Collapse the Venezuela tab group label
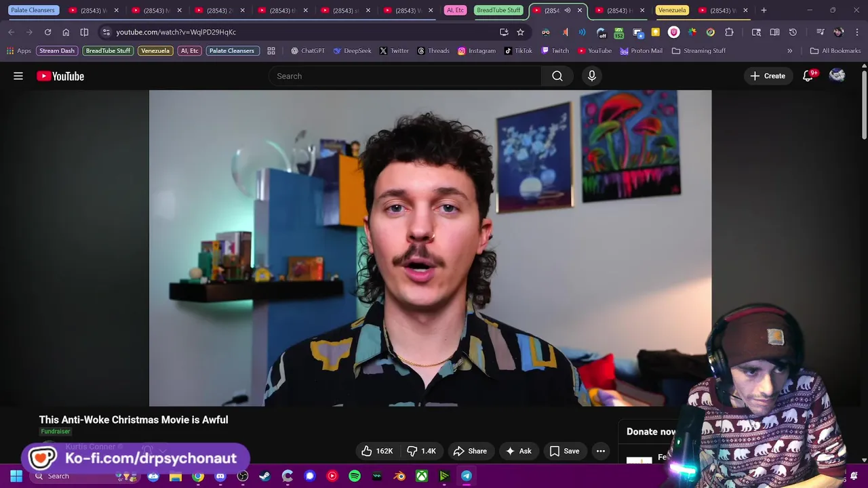 click(672, 10)
